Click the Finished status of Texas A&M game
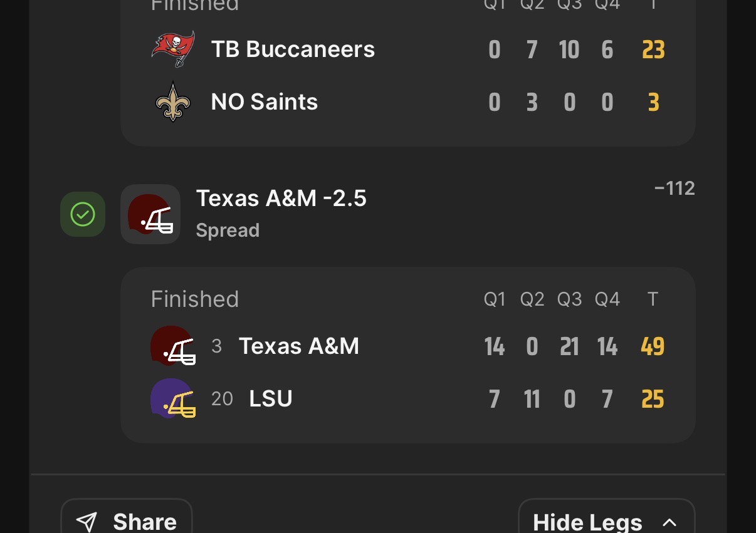The height and width of the screenshot is (533, 756). tap(194, 299)
